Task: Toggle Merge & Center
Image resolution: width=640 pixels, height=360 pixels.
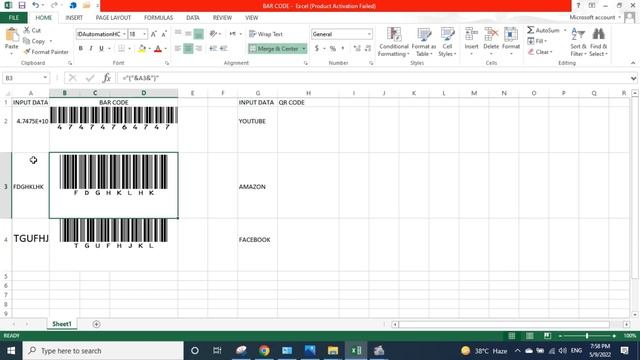Action: tap(274, 49)
